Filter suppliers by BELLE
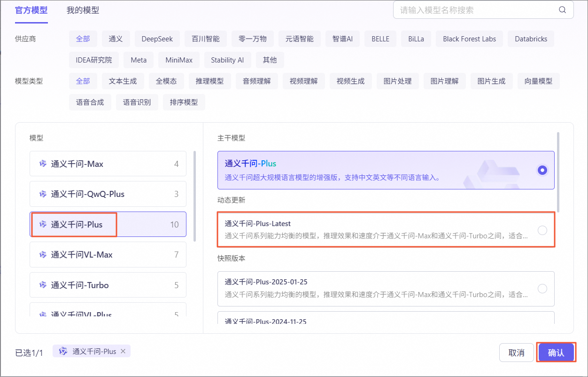The height and width of the screenshot is (377, 588). click(x=380, y=39)
